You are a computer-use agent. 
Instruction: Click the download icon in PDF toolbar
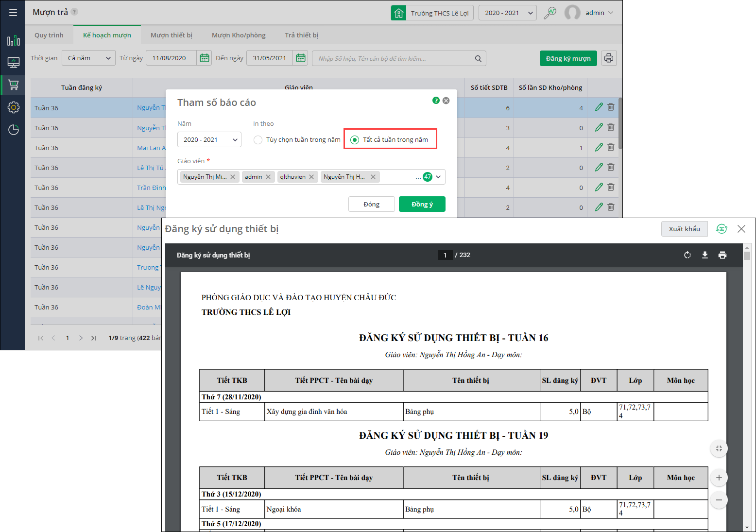pyautogui.click(x=704, y=255)
